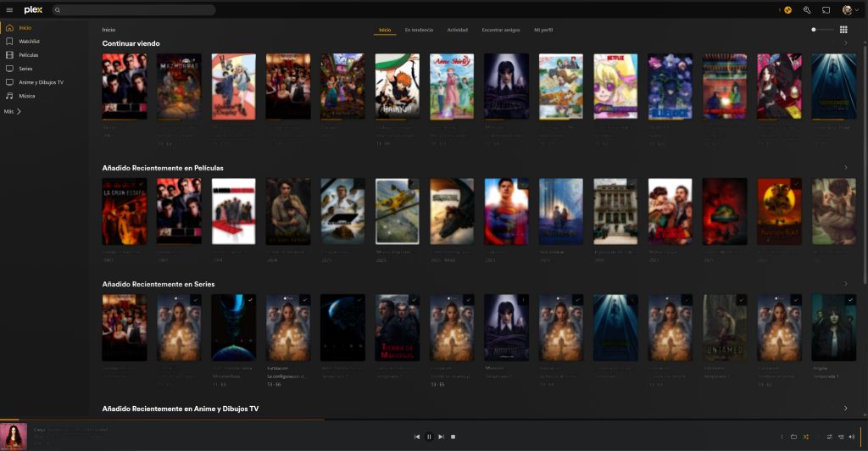Open the Mazmorras poster in Continuar viendo
868x451 pixels.
(179, 86)
